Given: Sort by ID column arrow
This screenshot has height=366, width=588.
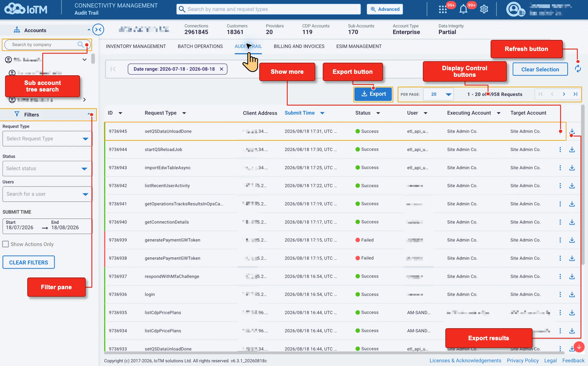Looking at the screenshot, I should (x=120, y=113).
